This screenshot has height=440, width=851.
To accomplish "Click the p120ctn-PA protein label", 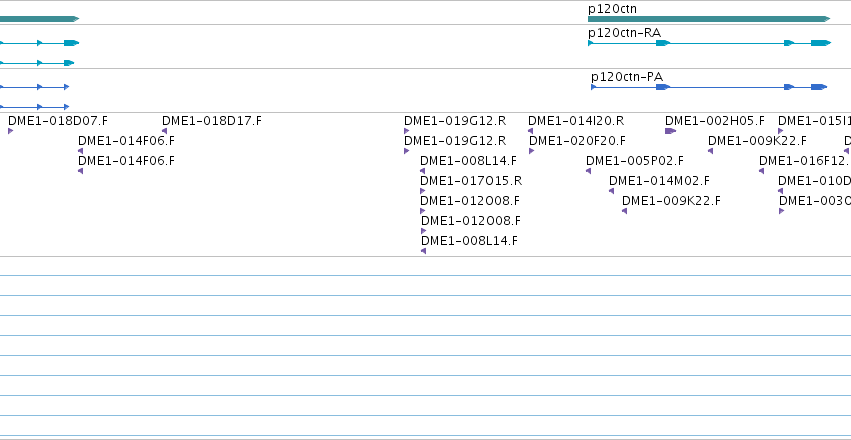I will 627,76.
